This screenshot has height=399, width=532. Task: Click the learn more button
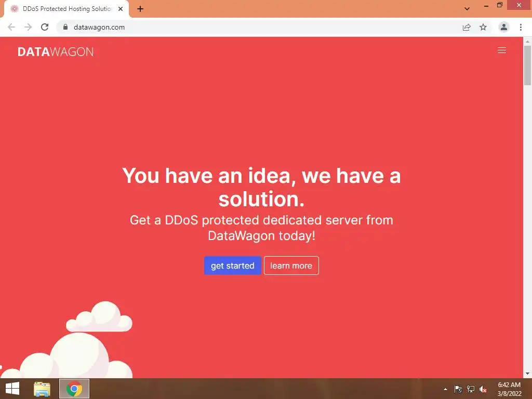(x=291, y=265)
